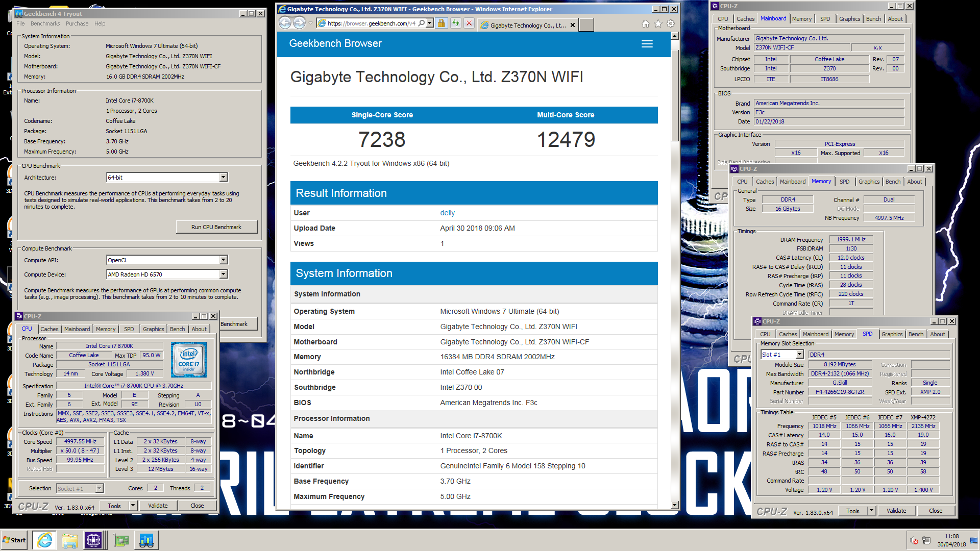
Task: Select Memory tab in SPD CPU-Z window
Action: point(844,334)
